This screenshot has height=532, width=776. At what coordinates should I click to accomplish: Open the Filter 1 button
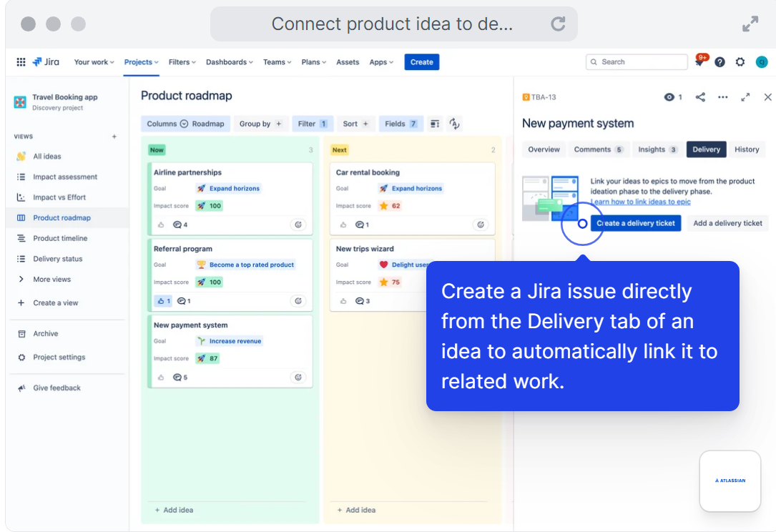[313, 124]
